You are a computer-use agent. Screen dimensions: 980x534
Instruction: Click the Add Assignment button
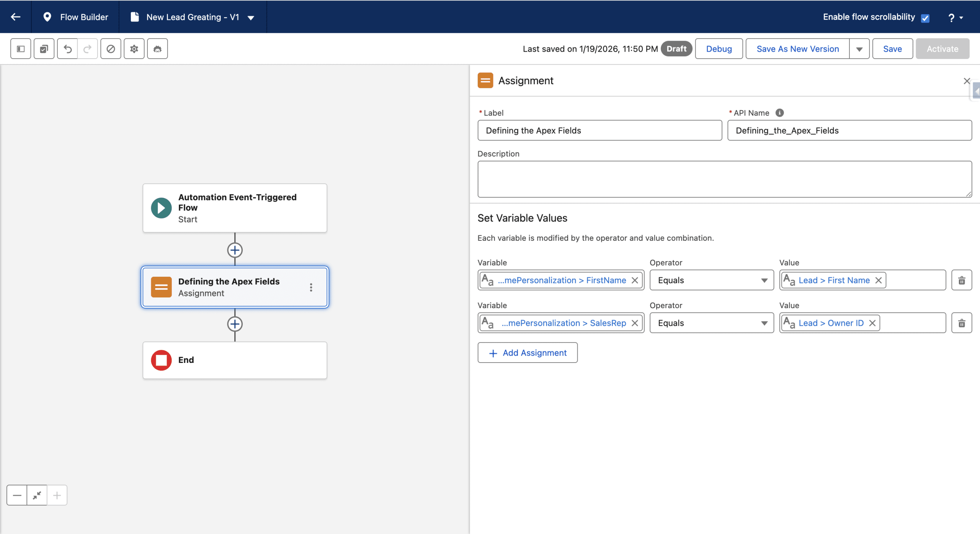click(x=527, y=353)
